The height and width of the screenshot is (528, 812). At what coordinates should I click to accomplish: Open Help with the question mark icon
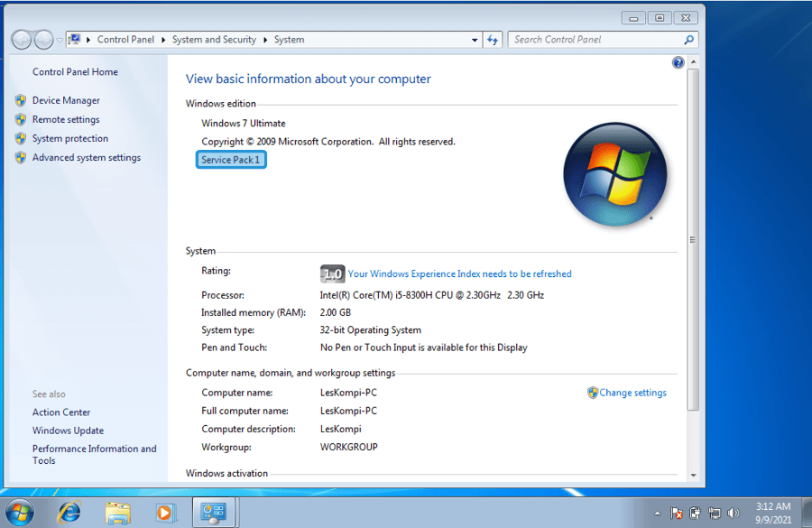click(x=678, y=62)
